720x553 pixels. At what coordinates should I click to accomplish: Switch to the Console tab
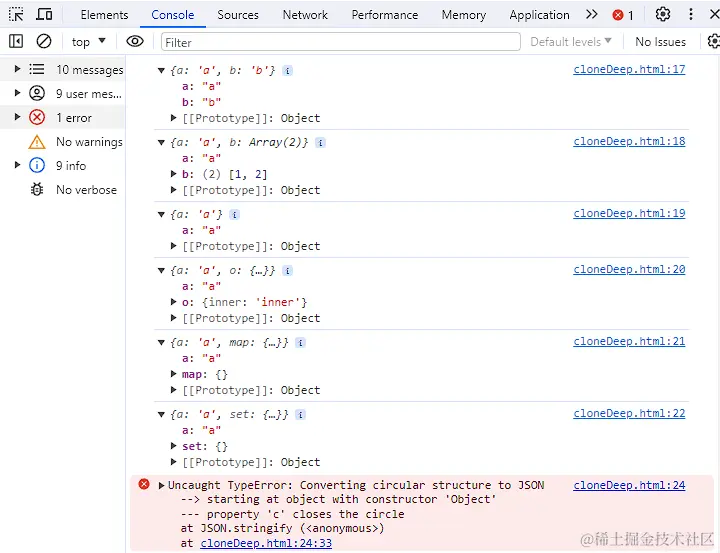(173, 15)
